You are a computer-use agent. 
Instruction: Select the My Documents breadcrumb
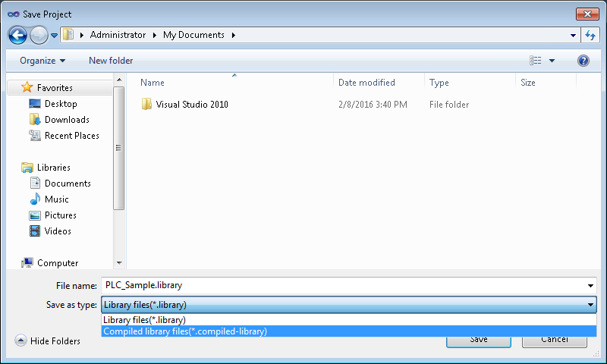[193, 35]
